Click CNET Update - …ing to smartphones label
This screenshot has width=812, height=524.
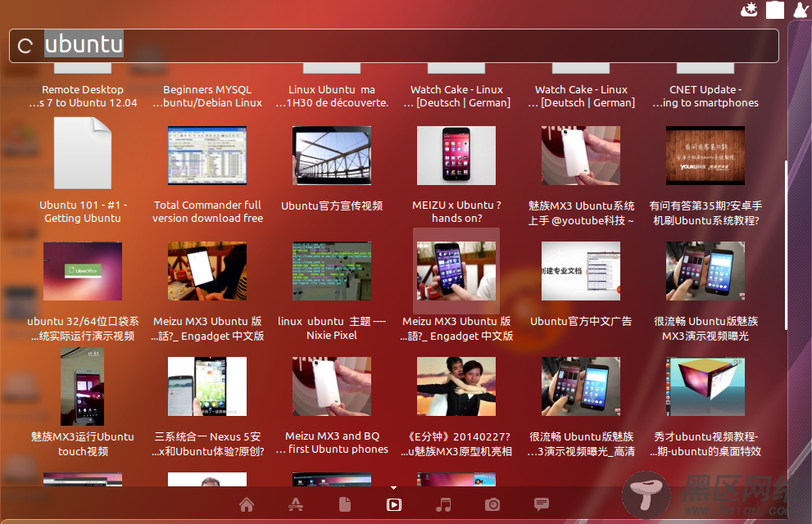705,97
